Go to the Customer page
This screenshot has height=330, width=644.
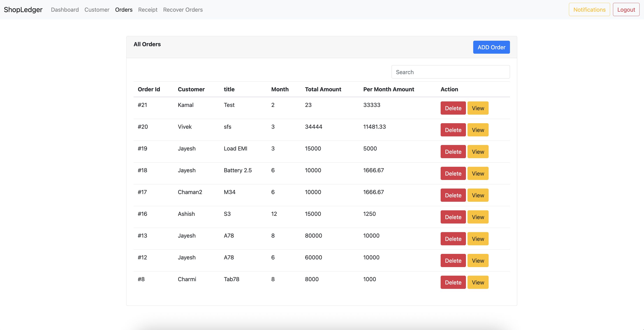pyautogui.click(x=97, y=9)
